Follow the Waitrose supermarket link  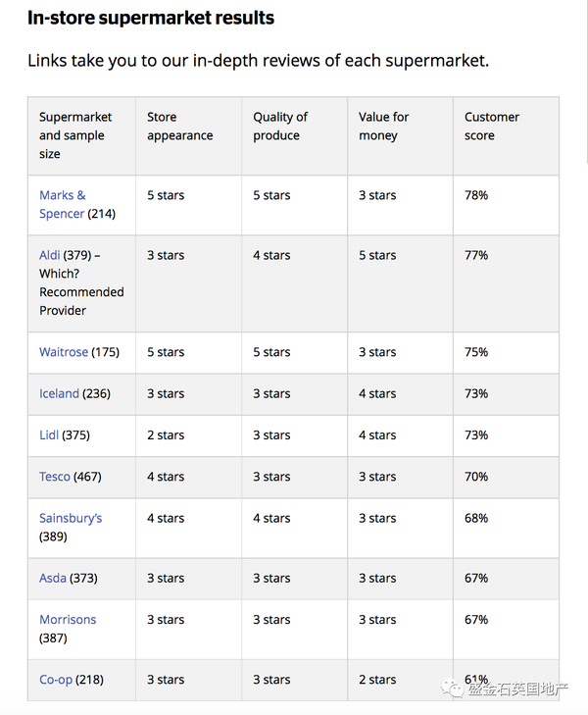click(x=64, y=352)
